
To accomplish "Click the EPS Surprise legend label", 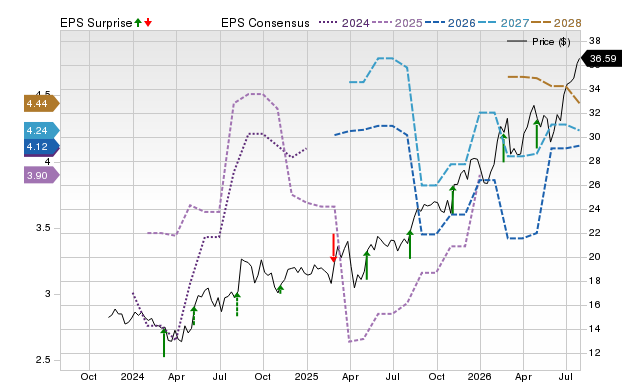I will (96, 23).
